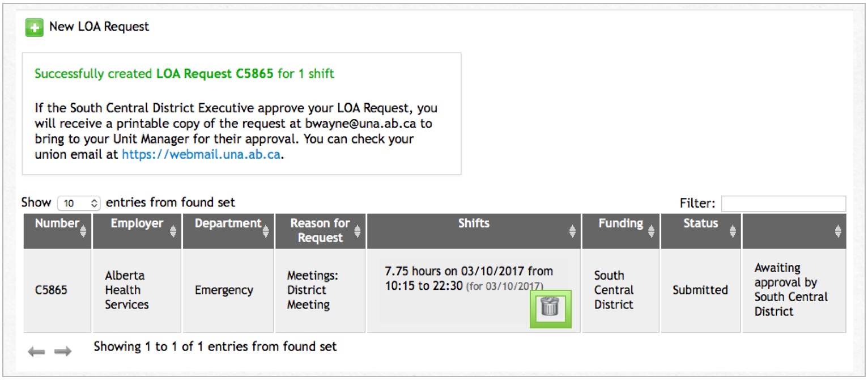Open the entries-per-page dropdown
This screenshot has height=380, width=868.
pyautogui.click(x=79, y=203)
